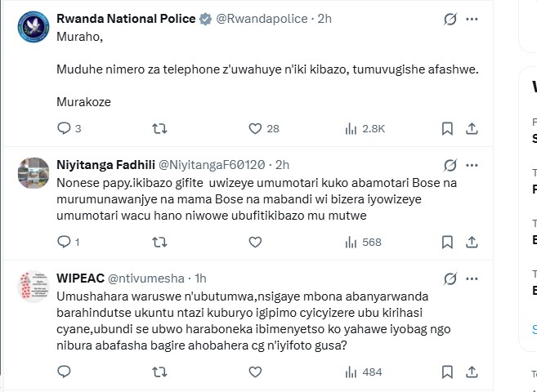Open Rwanda National Police profile picture
Viewport: 537px width, 392px height.
coord(34,28)
